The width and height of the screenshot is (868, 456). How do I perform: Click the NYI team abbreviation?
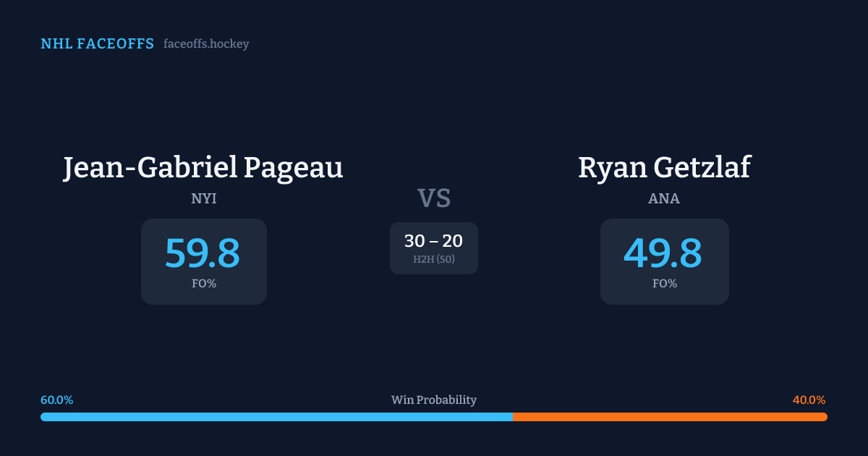click(204, 199)
